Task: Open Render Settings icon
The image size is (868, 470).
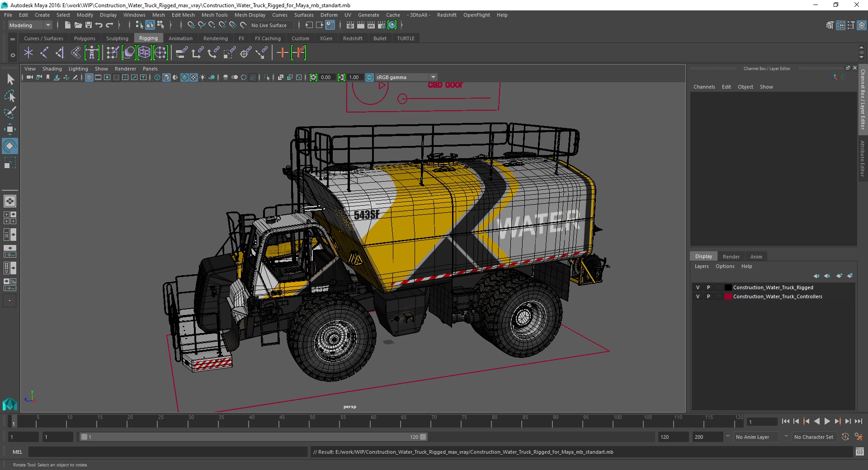Action: click(x=382, y=25)
